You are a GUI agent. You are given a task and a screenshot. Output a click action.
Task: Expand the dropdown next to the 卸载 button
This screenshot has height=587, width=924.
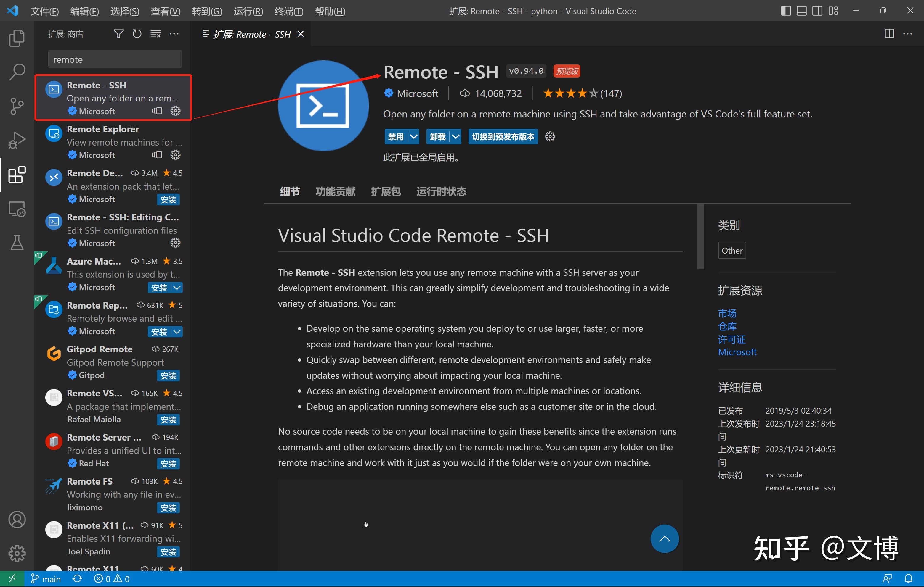456,136
